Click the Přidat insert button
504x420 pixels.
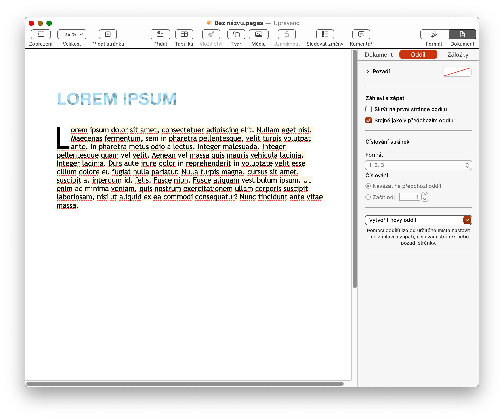tap(160, 34)
